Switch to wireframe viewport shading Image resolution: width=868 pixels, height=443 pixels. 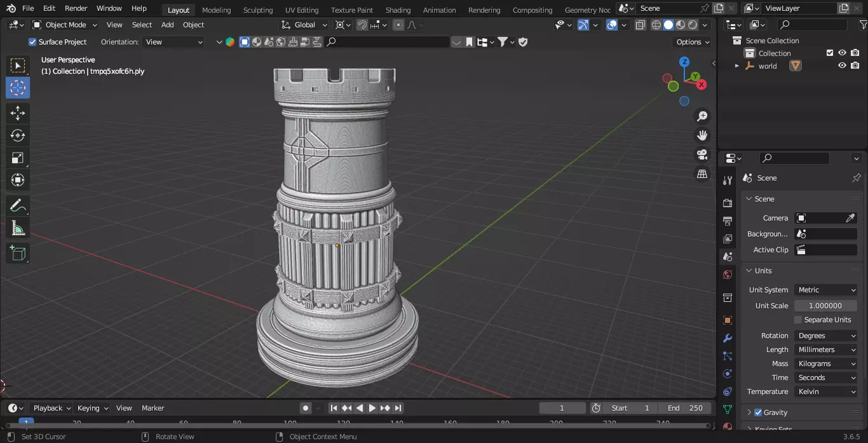pyautogui.click(x=656, y=25)
